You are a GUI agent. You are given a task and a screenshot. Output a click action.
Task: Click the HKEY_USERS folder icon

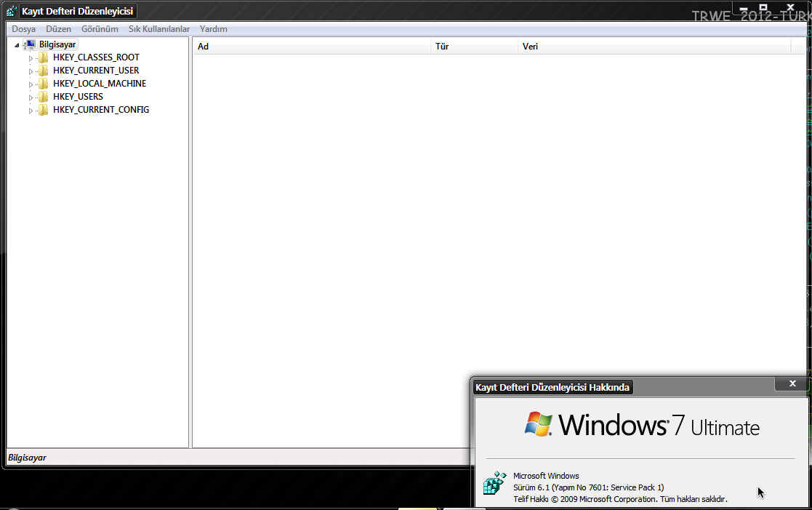pyautogui.click(x=44, y=97)
